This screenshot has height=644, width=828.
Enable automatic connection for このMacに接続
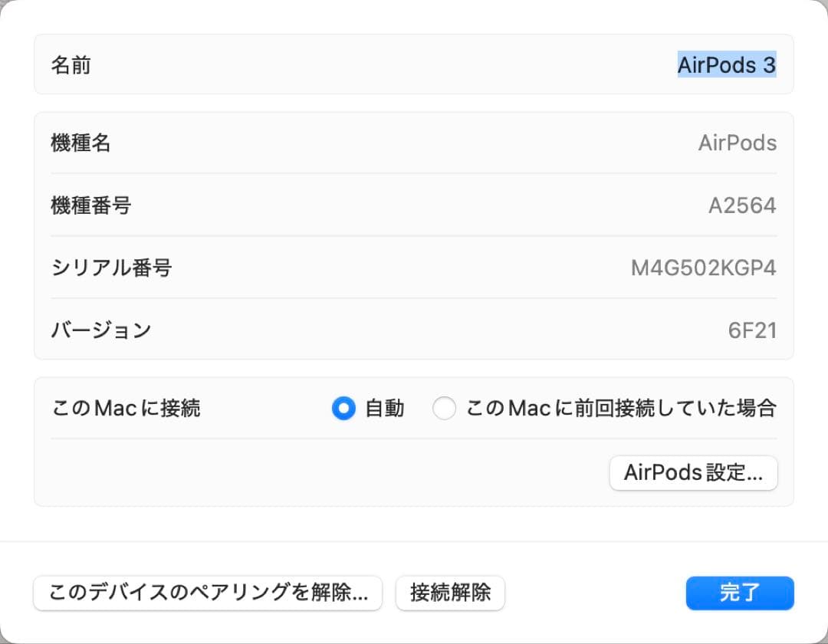pos(343,409)
